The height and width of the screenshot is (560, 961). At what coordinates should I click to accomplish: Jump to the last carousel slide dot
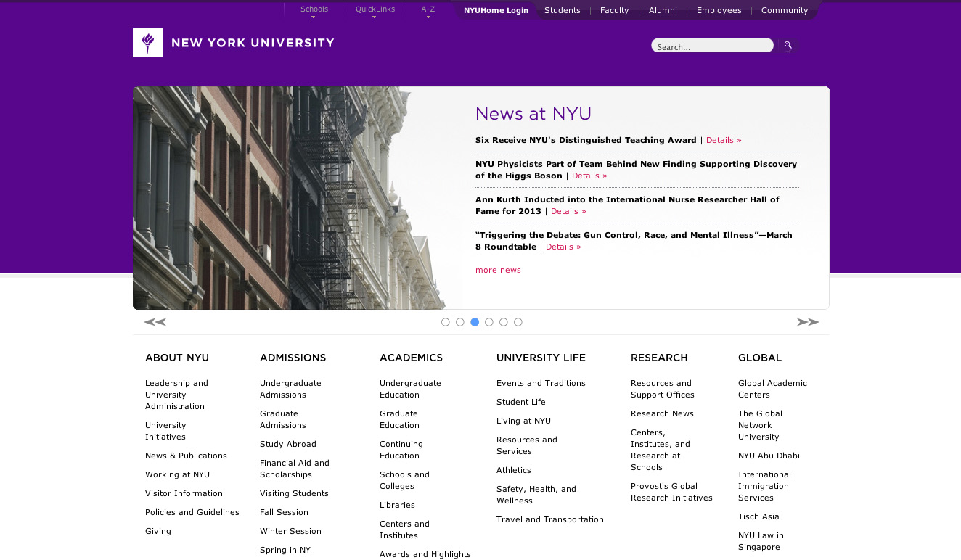[518, 322]
